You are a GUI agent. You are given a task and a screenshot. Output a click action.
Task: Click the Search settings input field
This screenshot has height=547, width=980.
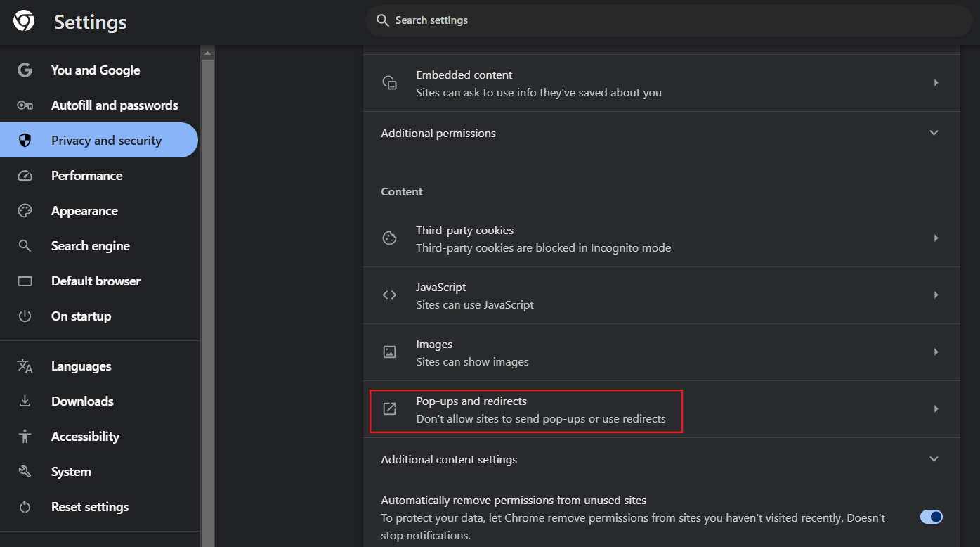tap(667, 20)
